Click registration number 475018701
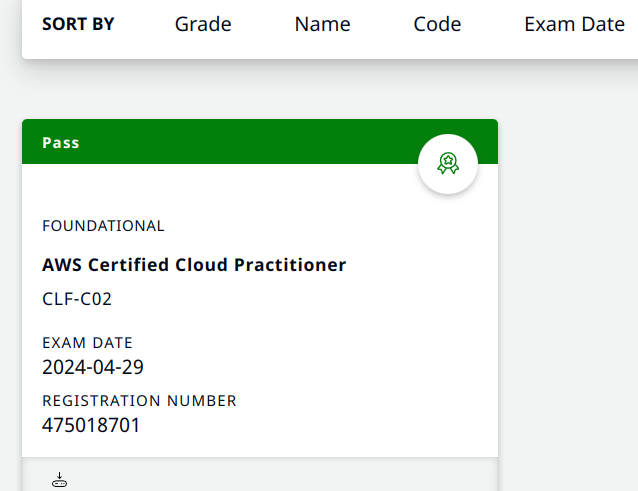This screenshot has height=491, width=638. (91, 425)
